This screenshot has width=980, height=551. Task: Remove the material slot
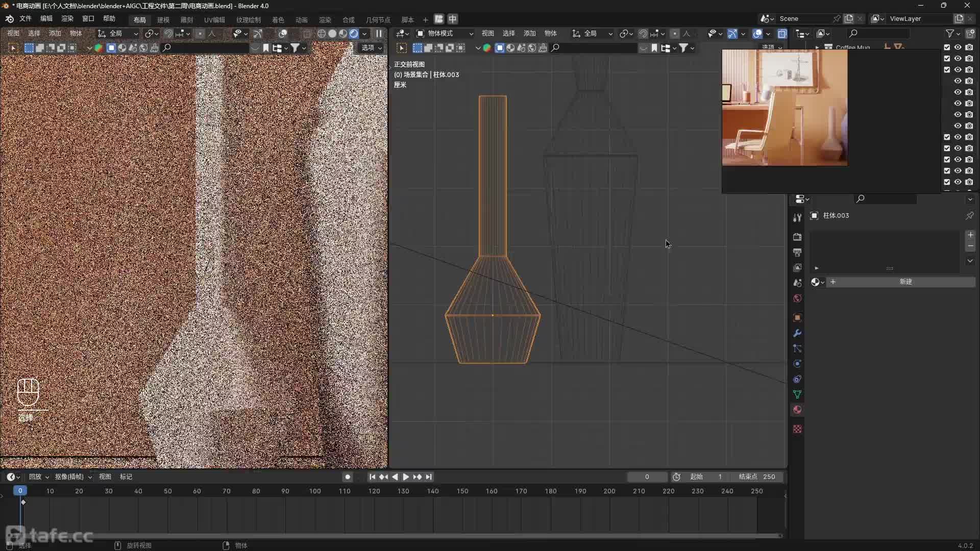[970, 246]
